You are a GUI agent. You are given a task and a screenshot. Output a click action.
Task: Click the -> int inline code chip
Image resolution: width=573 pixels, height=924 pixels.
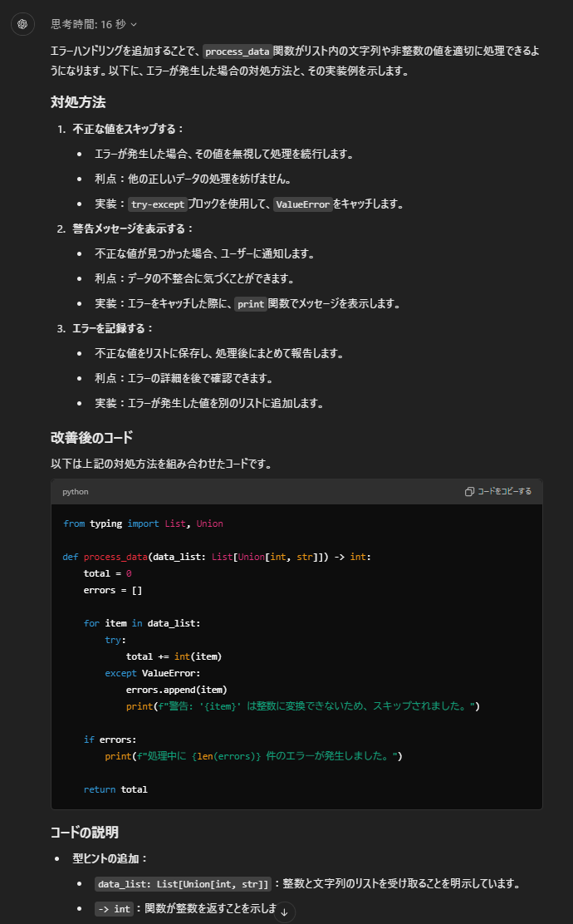click(x=114, y=909)
